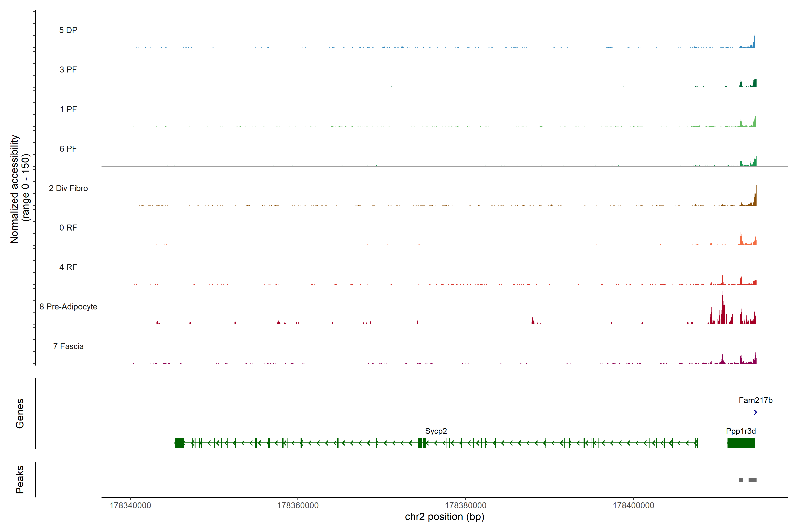Viewport: 798px width, 532px height.
Task: Click the chr2 position axis title
Action: click(x=444, y=517)
